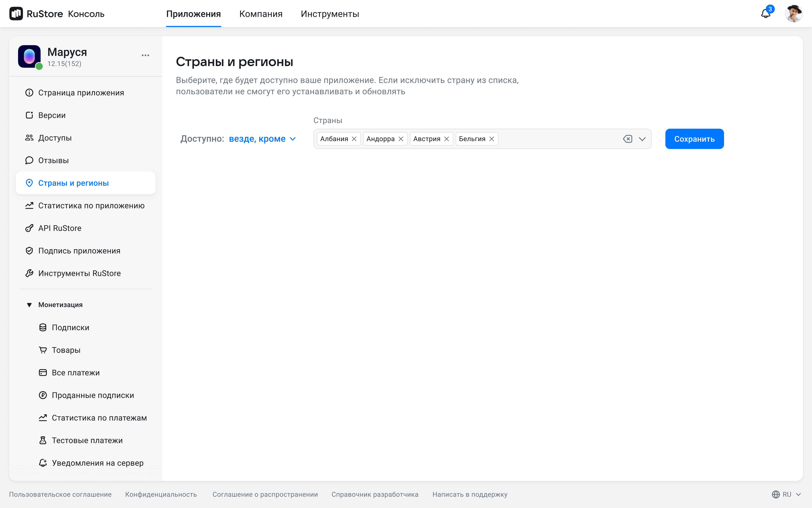Open the Отзывы section
This screenshot has height=508, width=812.
coord(86,160)
